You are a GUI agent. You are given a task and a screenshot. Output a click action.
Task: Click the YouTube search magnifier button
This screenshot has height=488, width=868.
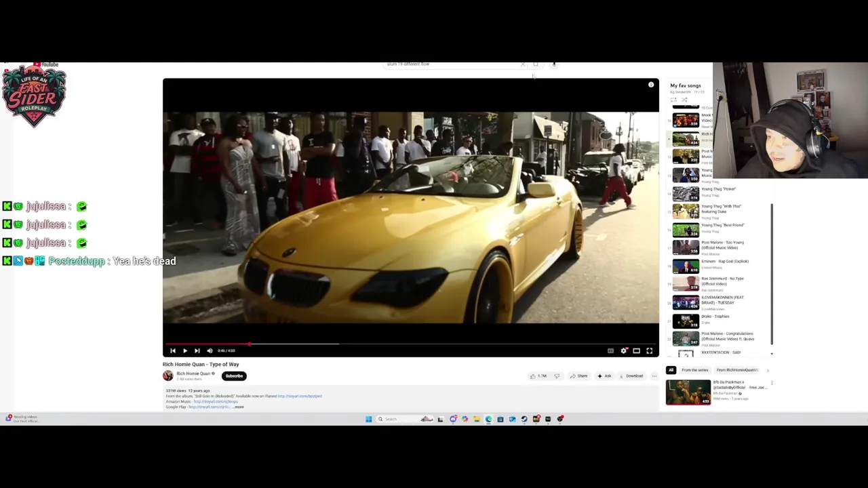[536, 64]
